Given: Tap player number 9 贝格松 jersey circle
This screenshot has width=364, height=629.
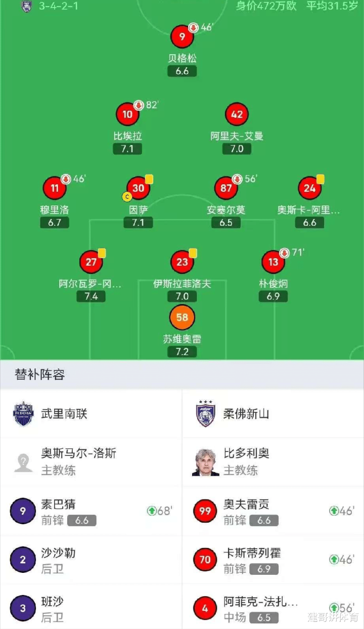Looking at the screenshot, I should (182, 36).
